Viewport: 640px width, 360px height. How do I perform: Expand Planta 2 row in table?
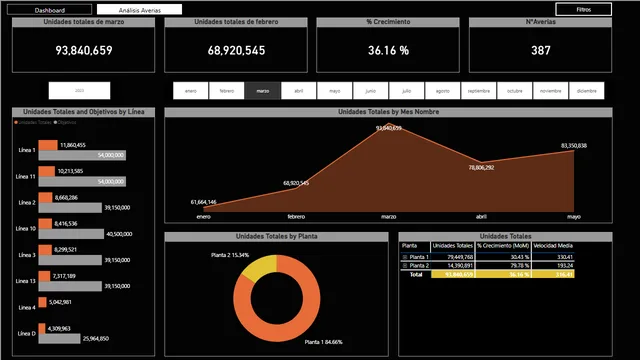404,266
